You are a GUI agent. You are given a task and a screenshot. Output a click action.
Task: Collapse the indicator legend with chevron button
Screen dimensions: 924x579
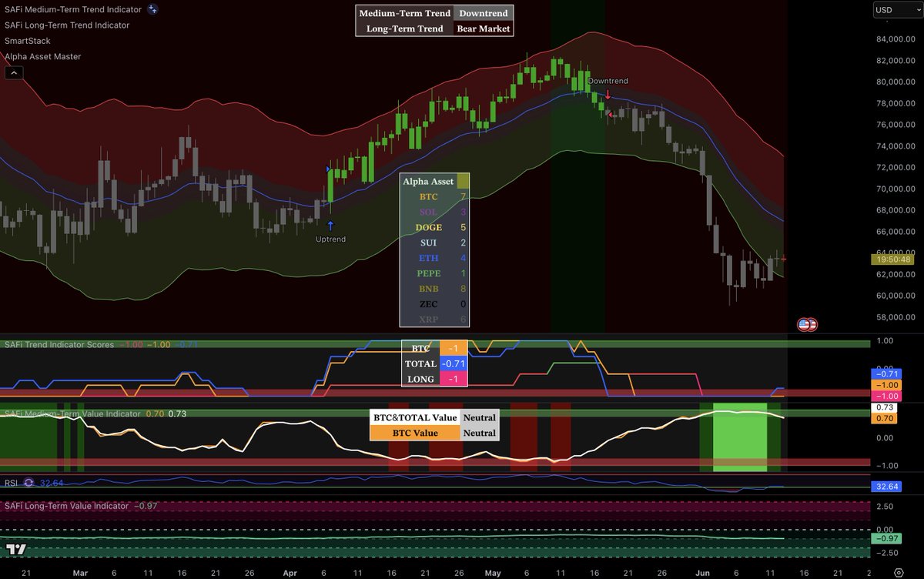pyautogui.click(x=14, y=73)
